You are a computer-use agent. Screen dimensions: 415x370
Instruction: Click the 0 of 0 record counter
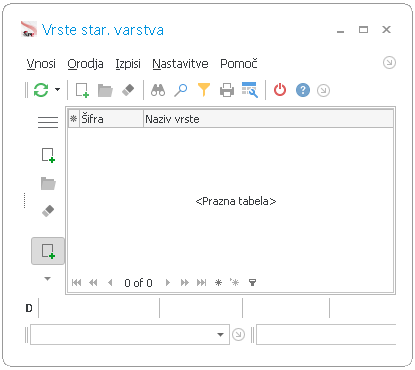tap(138, 283)
